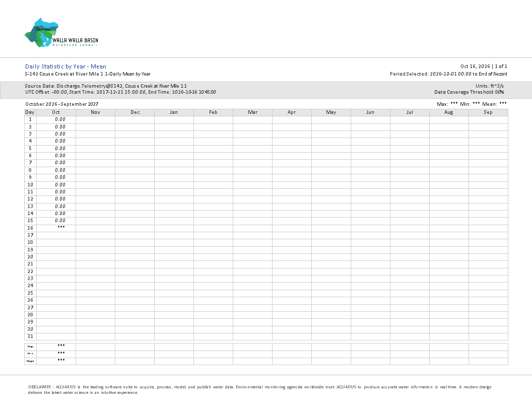Click the "Data Coverage Threshold: 80%" label
The height and width of the screenshot is (411, 532).
469,92
